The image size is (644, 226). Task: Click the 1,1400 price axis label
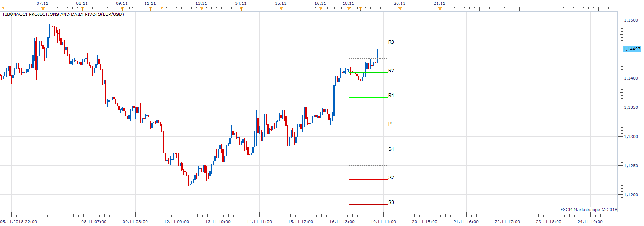(x=631, y=78)
